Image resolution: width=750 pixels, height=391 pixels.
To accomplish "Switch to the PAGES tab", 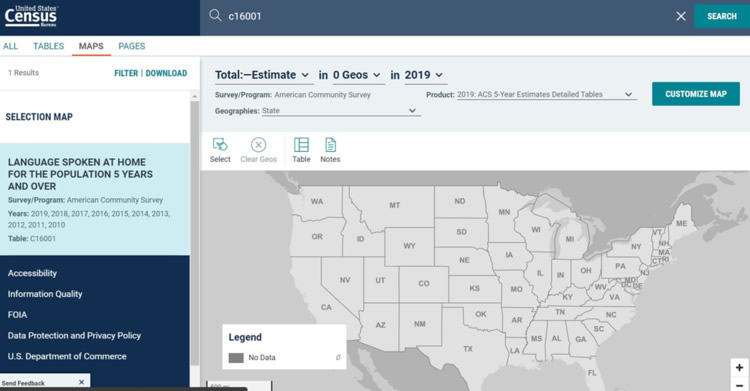I will pyautogui.click(x=132, y=46).
